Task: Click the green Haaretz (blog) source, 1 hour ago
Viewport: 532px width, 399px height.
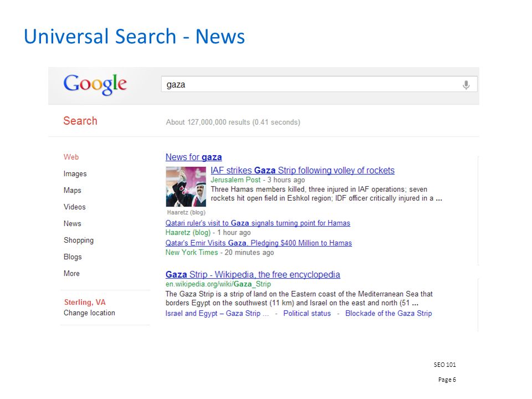Action: 188,232
